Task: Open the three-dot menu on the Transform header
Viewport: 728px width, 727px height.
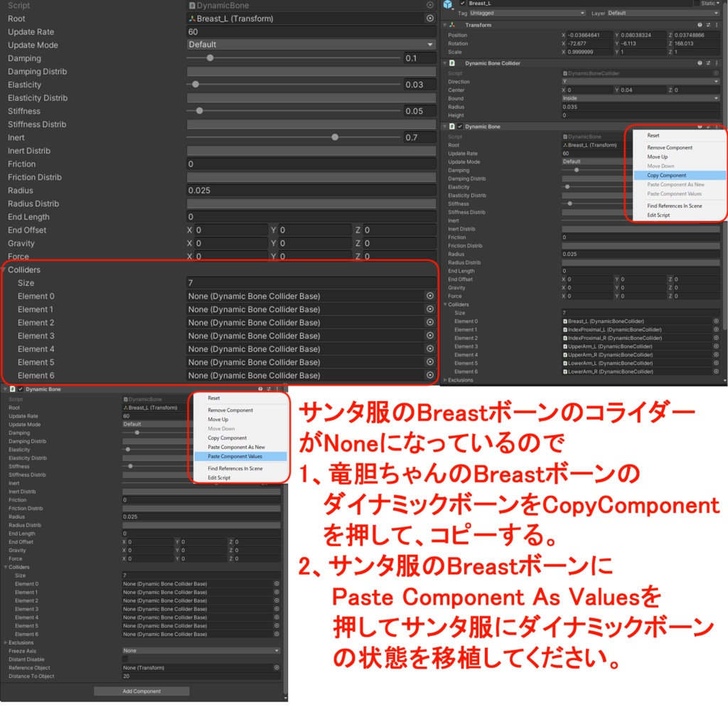Action: [717, 25]
